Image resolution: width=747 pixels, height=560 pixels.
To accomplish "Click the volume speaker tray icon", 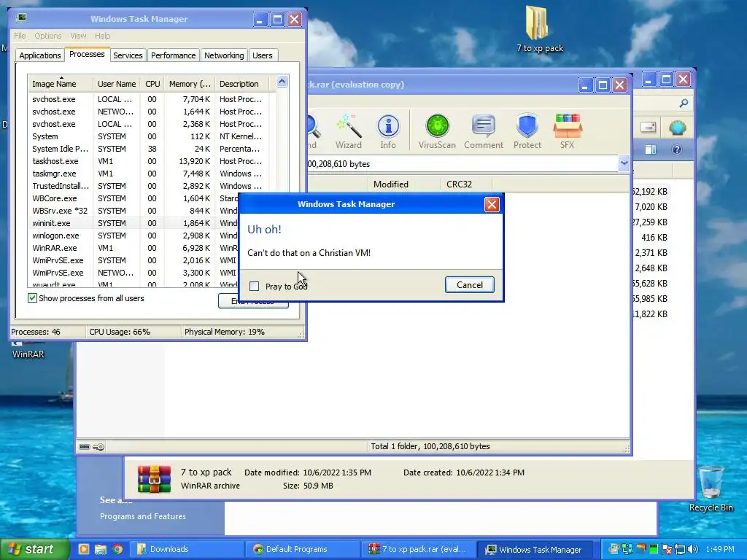I will [x=693, y=549].
